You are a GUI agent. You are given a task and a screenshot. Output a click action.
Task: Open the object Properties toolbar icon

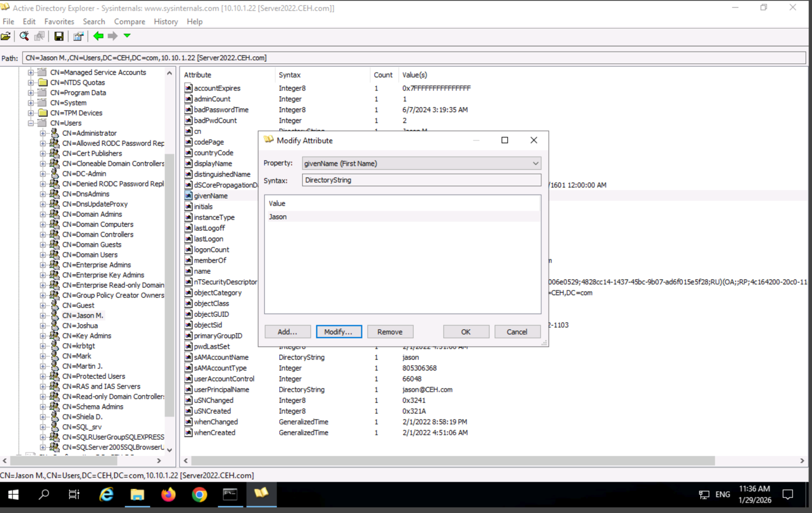point(78,36)
